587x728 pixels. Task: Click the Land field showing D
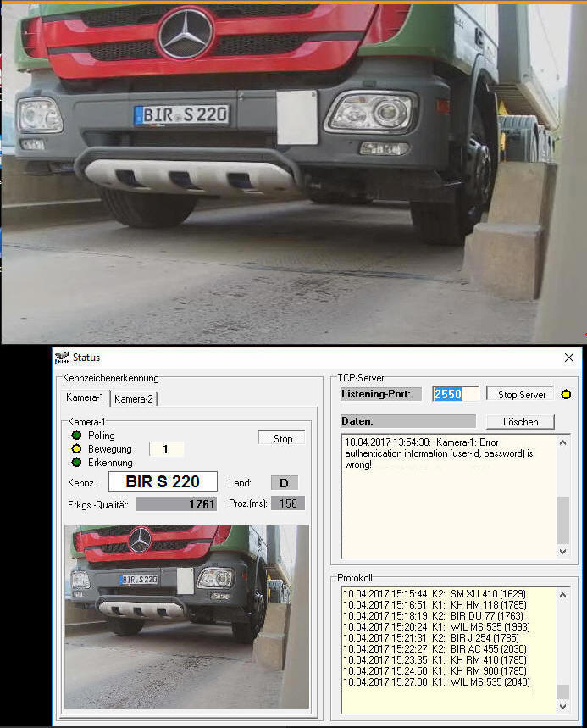tap(284, 483)
